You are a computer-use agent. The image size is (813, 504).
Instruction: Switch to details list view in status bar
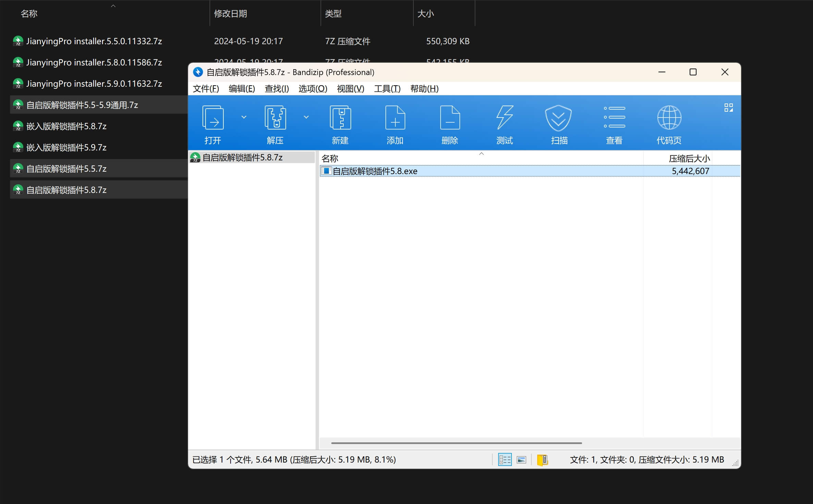tap(505, 459)
